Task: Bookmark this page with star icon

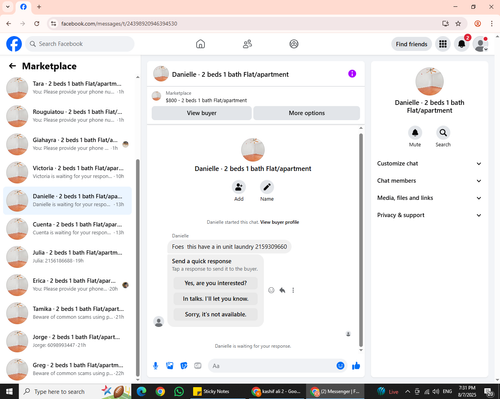Action: tap(458, 23)
